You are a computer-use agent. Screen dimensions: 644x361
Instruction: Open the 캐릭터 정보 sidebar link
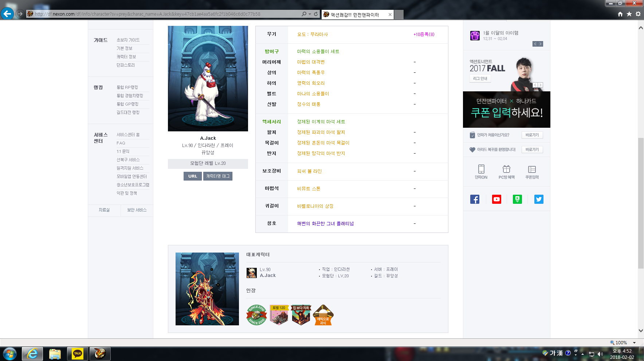pyautogui.click(x=126, y=57)
